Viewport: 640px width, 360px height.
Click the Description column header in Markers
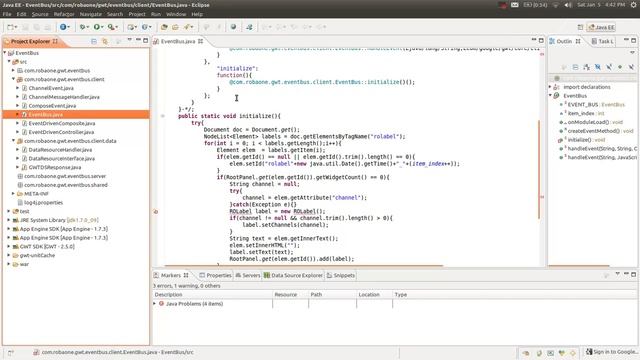click(213, 295)
